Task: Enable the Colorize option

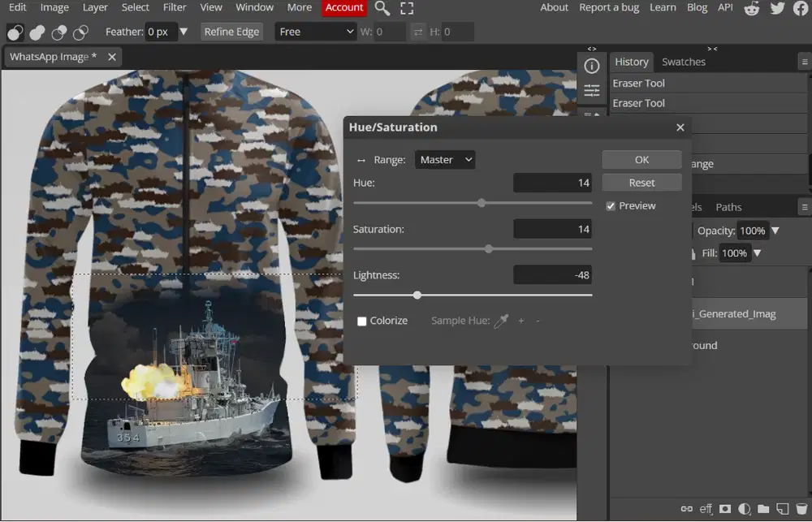Action: point(362,321)
